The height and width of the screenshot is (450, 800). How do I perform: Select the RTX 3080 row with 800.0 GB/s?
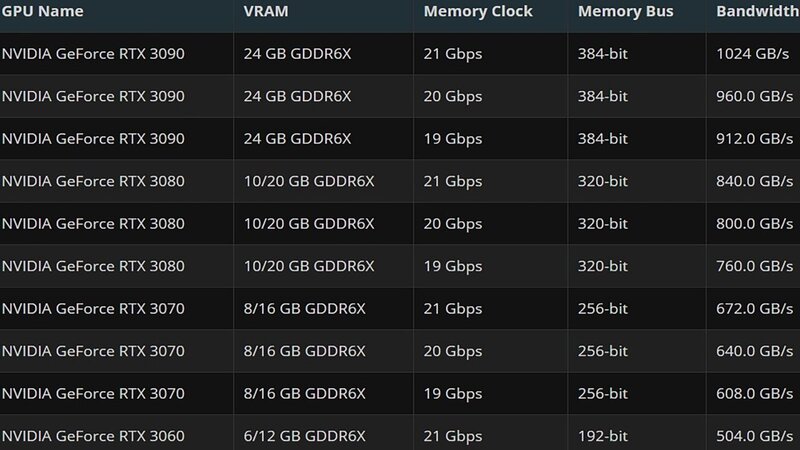[x=400, y=223]
